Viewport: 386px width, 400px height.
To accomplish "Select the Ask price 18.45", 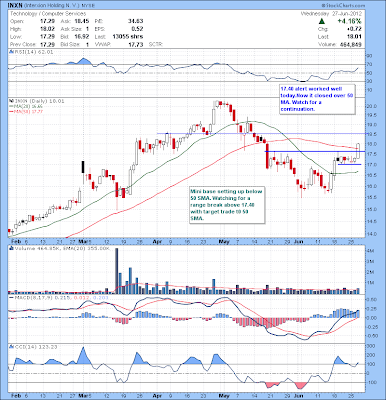I will [x=82, y=21].
